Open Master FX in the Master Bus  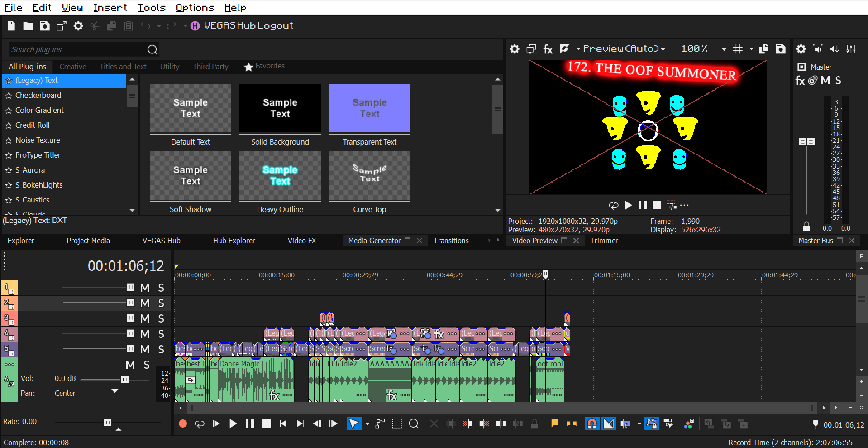click(x=800, y=81)
